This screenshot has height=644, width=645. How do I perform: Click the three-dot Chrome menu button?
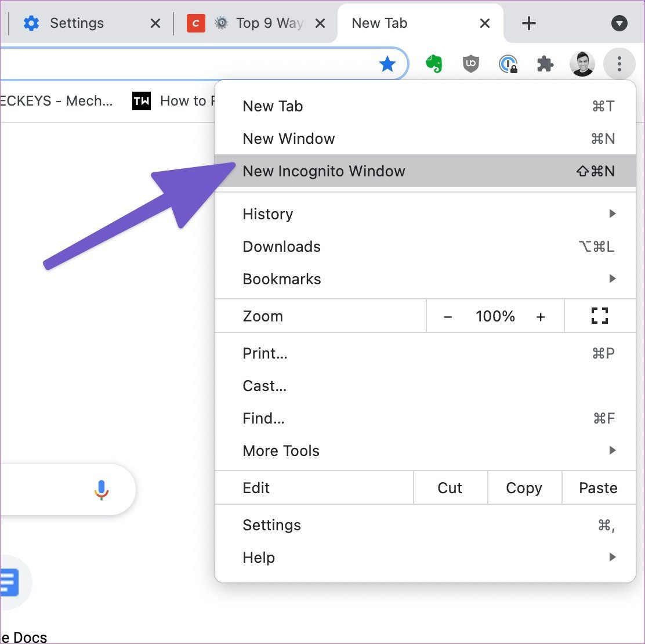tap(619, 64)
